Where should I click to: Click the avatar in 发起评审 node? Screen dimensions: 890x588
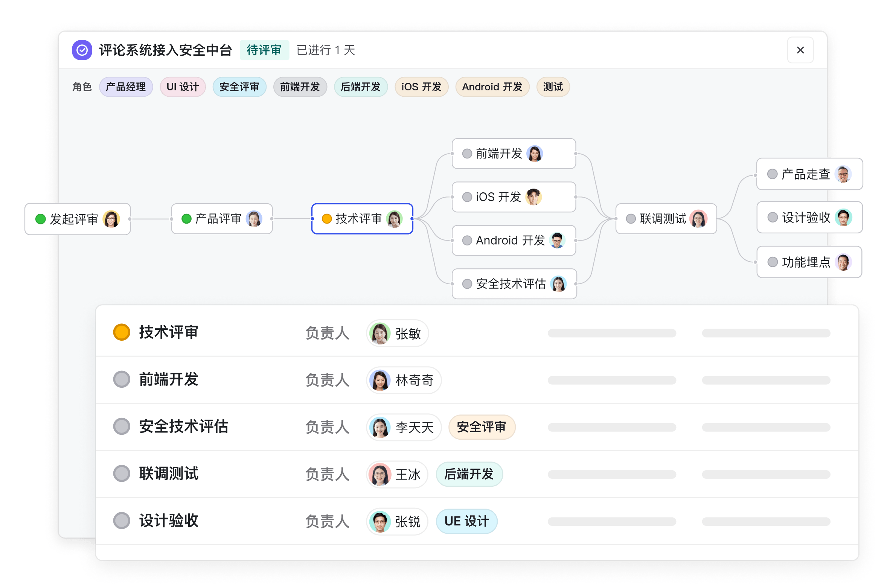(x=111, y=219)
